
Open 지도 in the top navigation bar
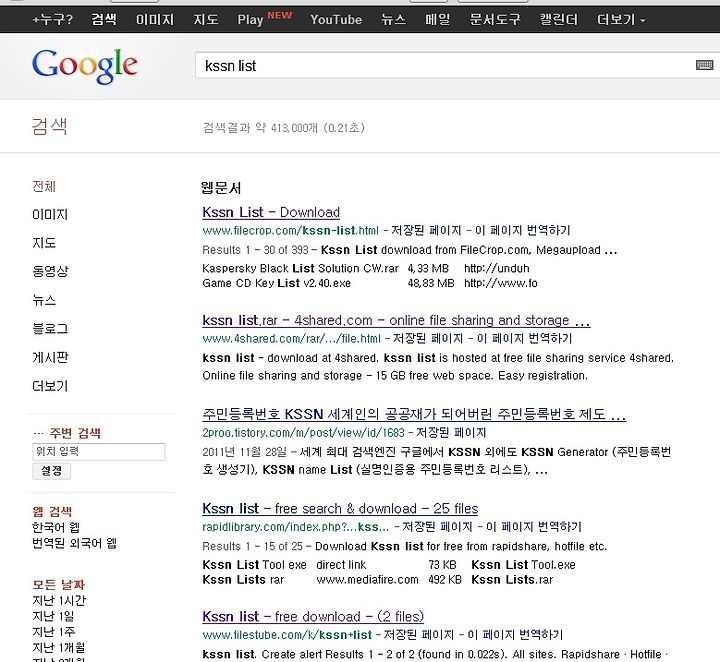pyautogui.click(x=205, y=19)
